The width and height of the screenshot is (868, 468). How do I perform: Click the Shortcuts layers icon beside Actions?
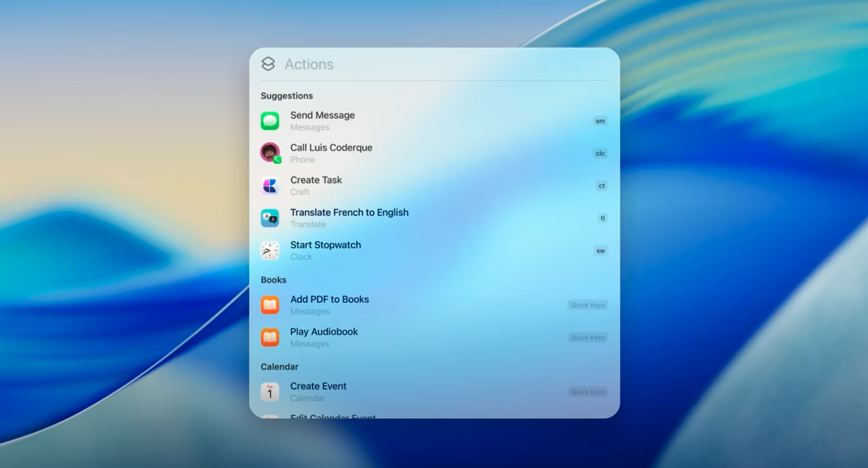268,64
